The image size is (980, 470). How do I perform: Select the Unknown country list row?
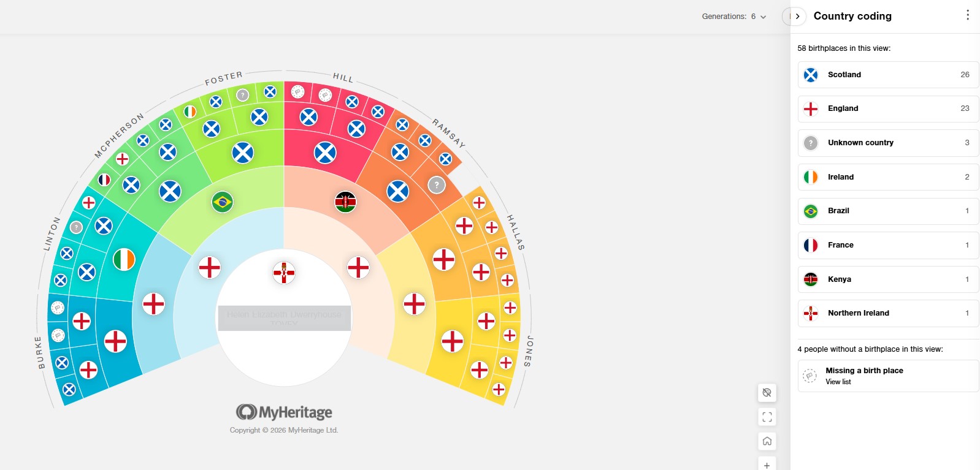click(x=887, y=143)
